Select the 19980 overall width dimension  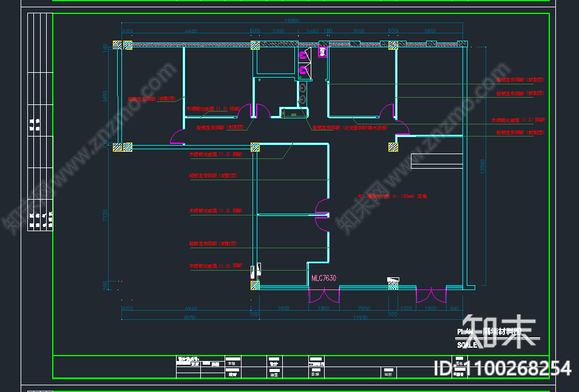pos(291,21)
